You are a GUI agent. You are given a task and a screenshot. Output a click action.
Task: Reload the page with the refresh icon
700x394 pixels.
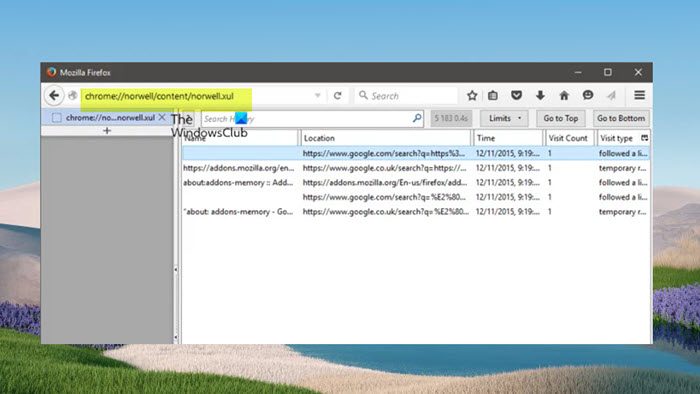(x=338, y=95)
